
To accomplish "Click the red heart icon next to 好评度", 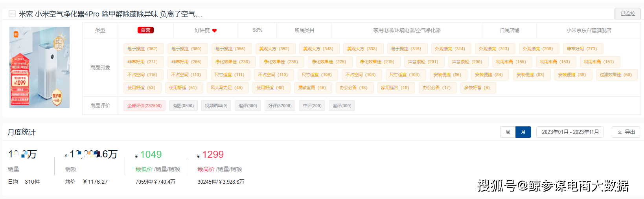I will (x=214, y=31).
